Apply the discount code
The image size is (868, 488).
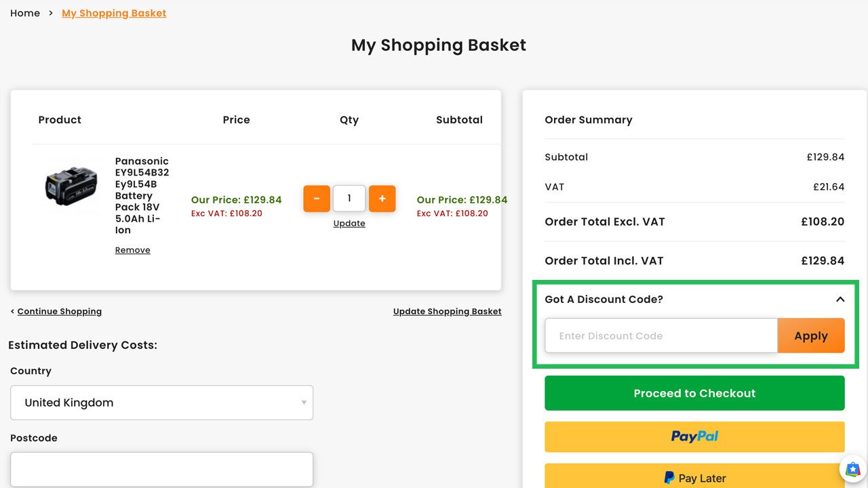tap(811, 335)
